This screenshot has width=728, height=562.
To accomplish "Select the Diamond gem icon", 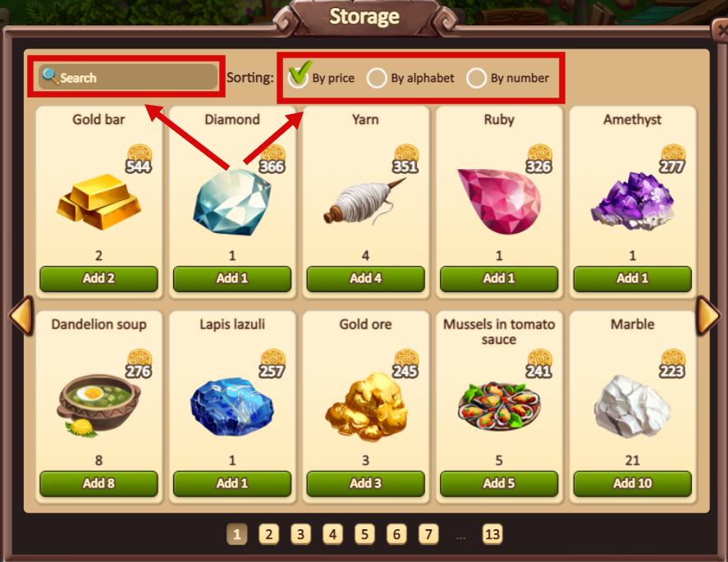I will (x=232, y=203).
